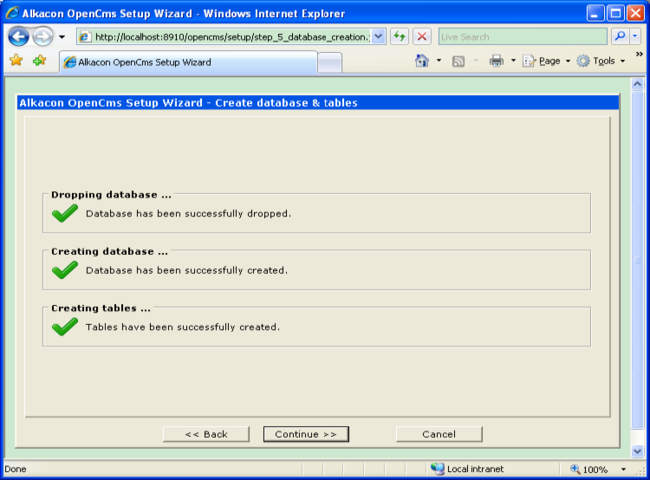Click the 100% zoom level button
This screenshot has height=480, width=650.
[589, 469]
